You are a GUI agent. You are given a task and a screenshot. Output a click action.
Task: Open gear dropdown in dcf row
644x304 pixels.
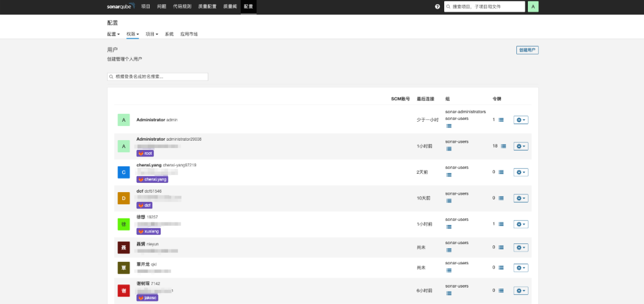[521, 198]
